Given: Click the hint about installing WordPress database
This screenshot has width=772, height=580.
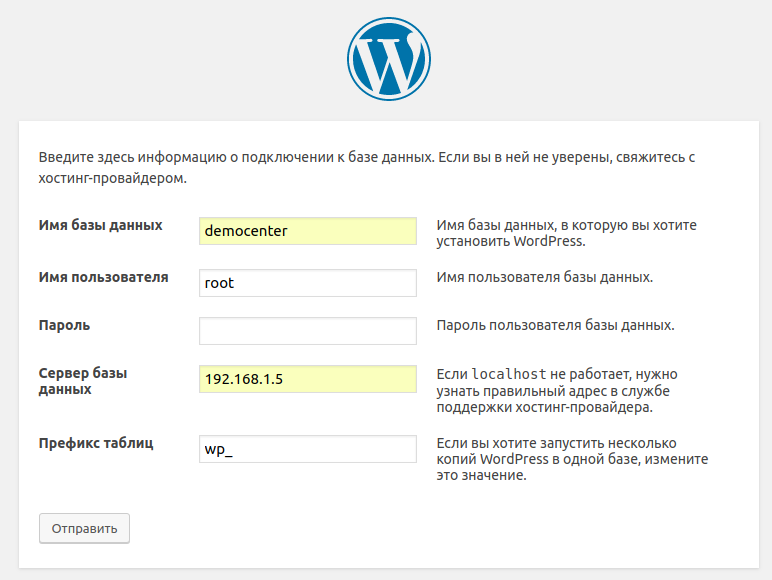Looking at the screenshot, I should (x=567, y=233).
